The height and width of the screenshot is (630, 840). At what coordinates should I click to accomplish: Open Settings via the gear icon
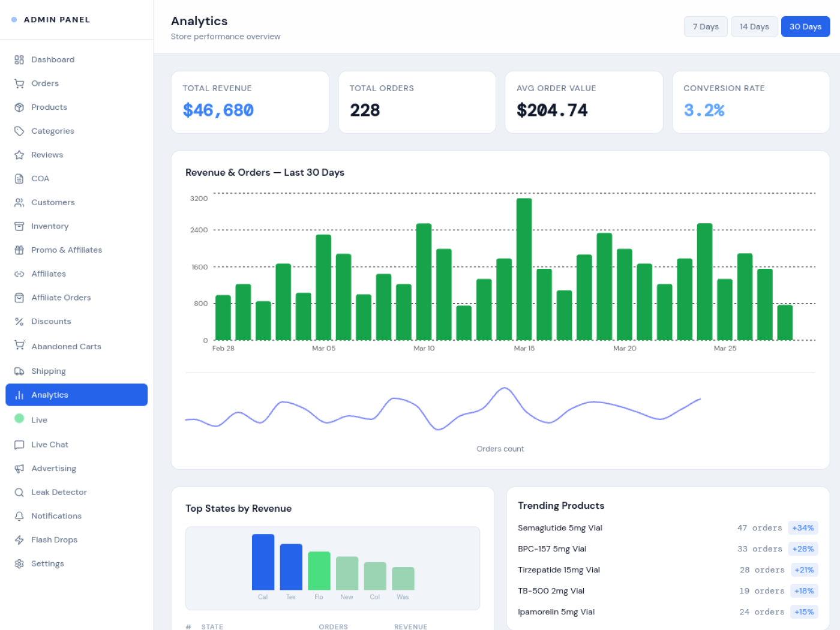pos(19,563)
